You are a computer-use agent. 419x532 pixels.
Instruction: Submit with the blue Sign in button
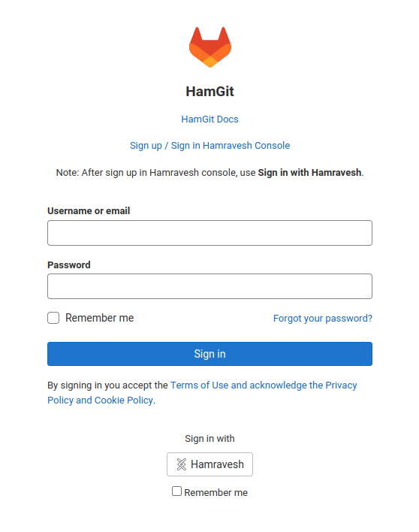pos(209,354)
